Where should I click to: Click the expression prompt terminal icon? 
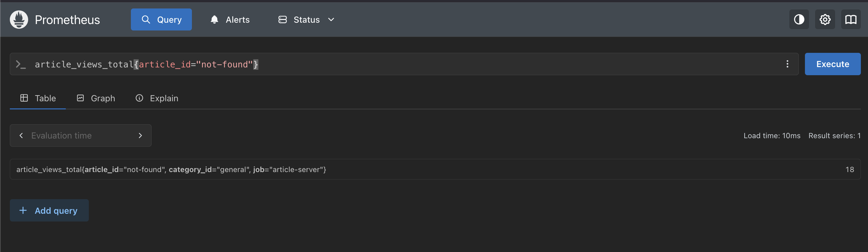click(21, 64)
